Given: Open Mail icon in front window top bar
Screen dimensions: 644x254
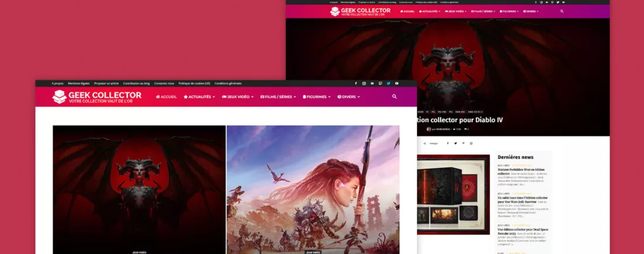Looking at the screenshot, I should [x=372, y=83].
